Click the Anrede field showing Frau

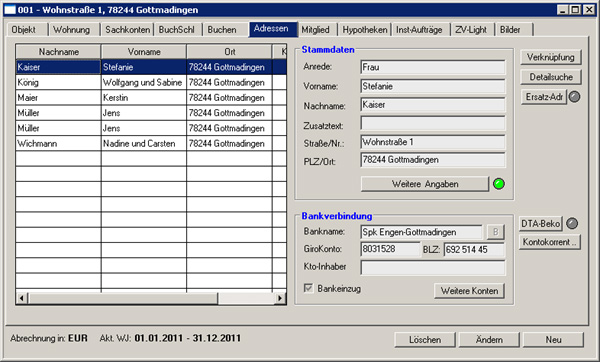pyautogui.click(x=433, y=67)
